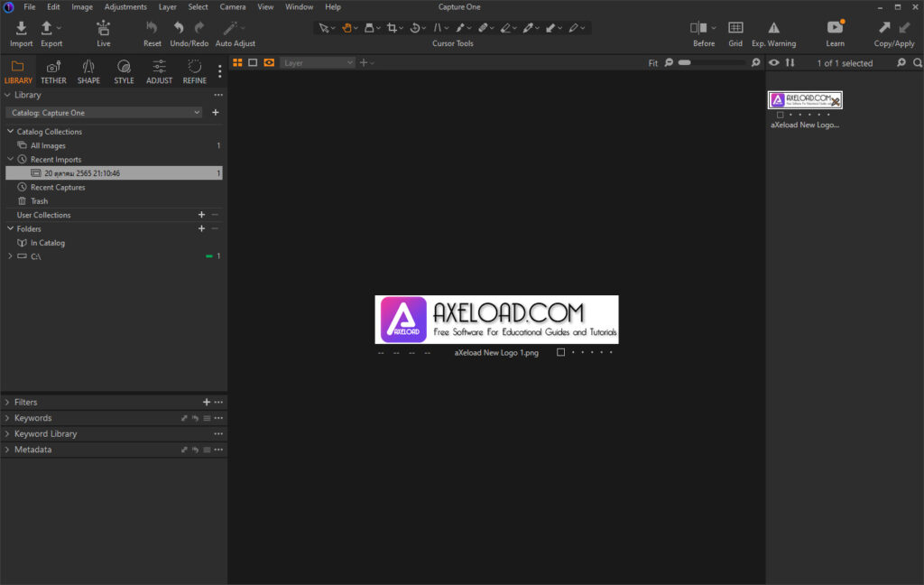Screen dimensions: 924x585
Task: Open the Catalog: Capture One dropdown
Action: 104,113
